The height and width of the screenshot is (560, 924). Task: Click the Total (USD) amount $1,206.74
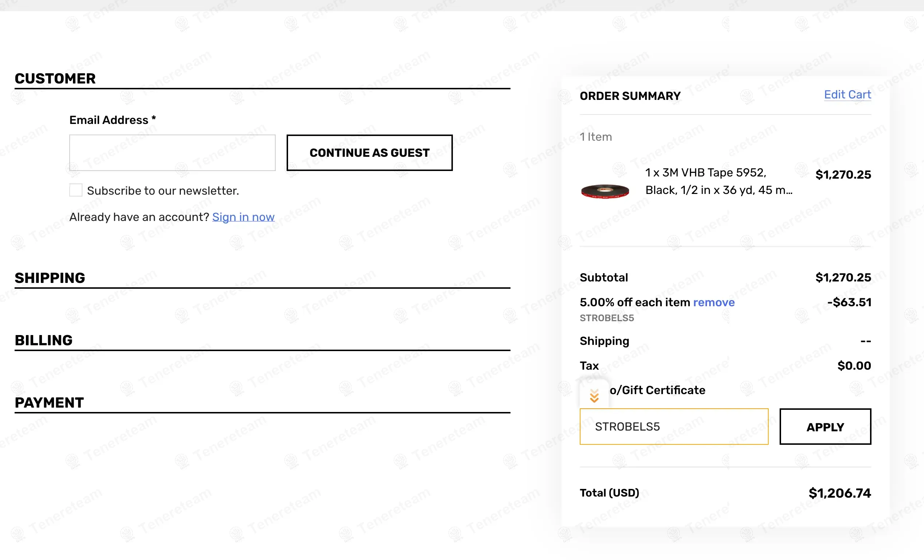tap(839, 493)
